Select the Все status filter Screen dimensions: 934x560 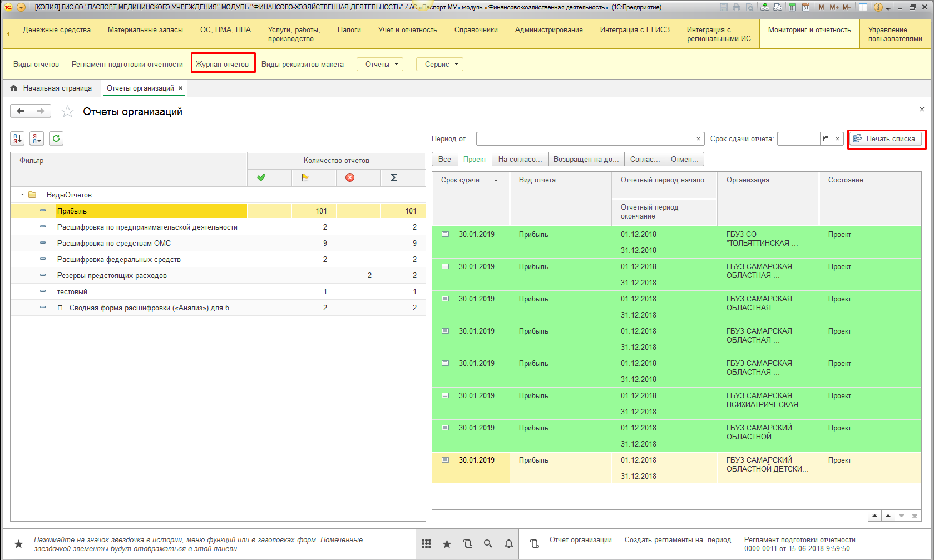pos(444,160)
